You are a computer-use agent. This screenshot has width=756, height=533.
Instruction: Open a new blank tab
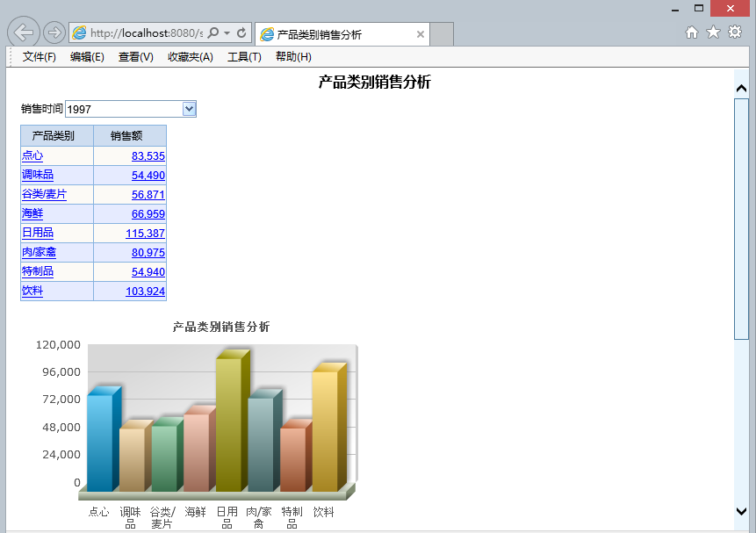click(x=441, y=34)
